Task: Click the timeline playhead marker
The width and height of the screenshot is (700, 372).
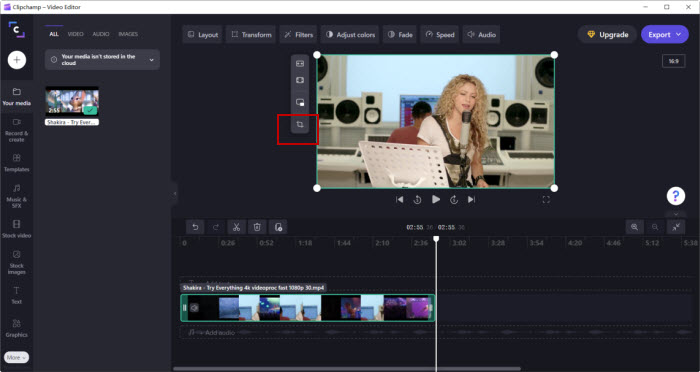Action: (x=436, y=239)
